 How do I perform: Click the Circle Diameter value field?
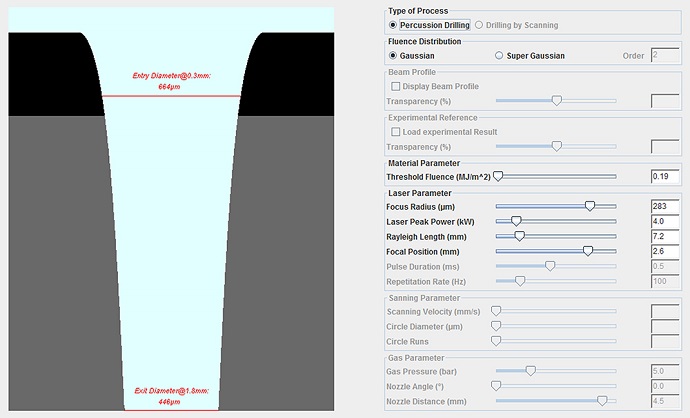pos(665,326)
